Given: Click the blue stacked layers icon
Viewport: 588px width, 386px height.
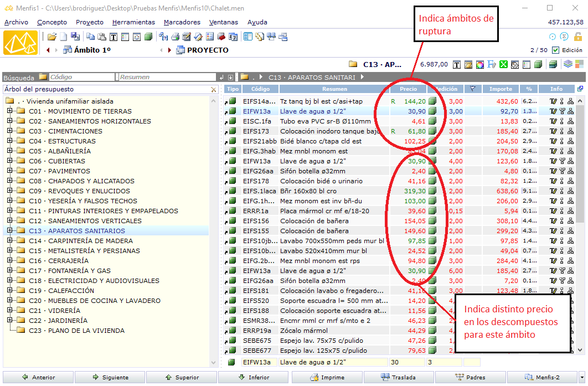Looking at the screenshot, I should (x=568, y=64).
